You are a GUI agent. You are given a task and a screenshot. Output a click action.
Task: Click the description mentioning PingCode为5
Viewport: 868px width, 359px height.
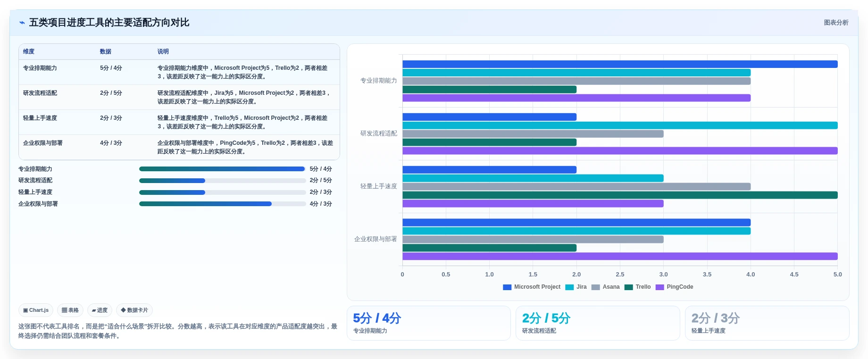coord(245,147)
